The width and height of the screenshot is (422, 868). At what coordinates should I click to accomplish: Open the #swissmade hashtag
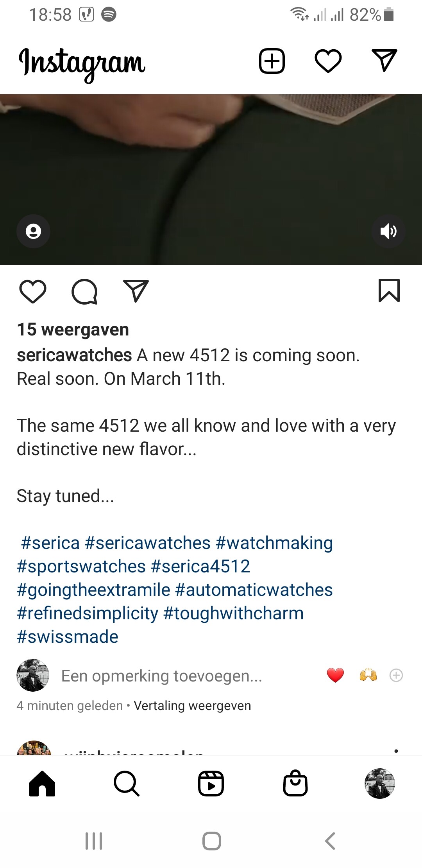[x=68, y=637]
